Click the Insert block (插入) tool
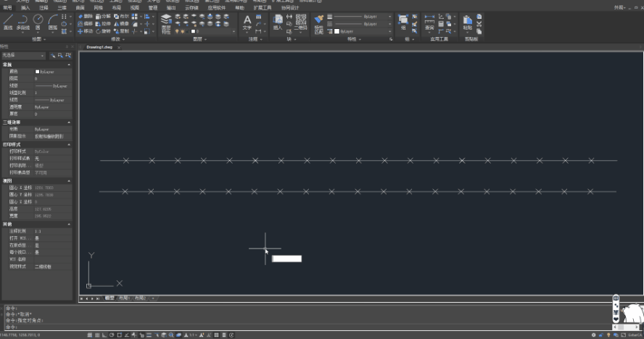The image size is (644, 339). pos(278,22)
